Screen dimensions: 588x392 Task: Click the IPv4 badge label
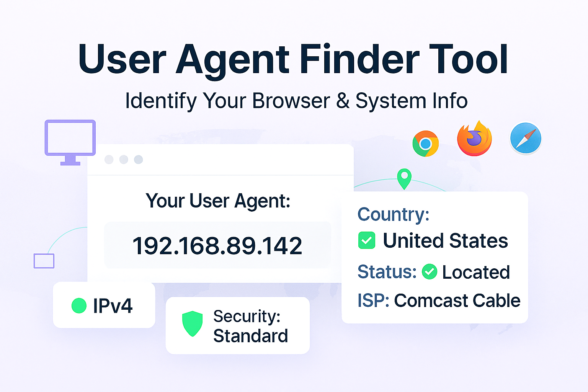[x=113, y=305]
